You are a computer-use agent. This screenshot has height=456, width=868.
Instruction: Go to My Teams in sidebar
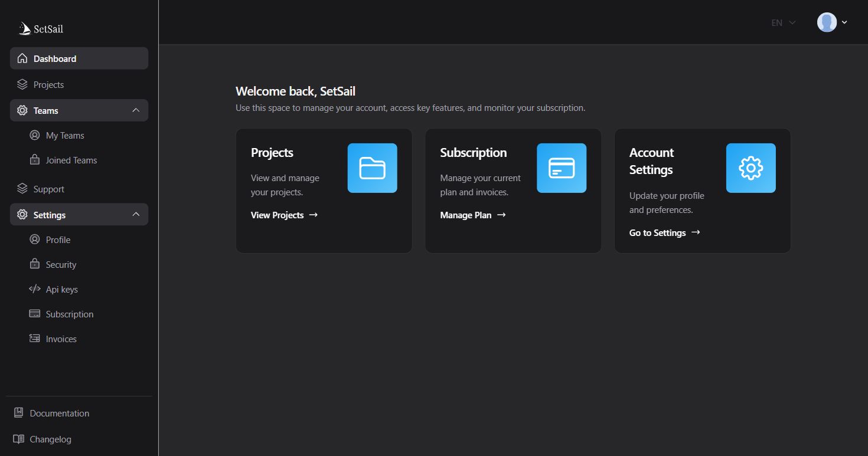[65, 135]
